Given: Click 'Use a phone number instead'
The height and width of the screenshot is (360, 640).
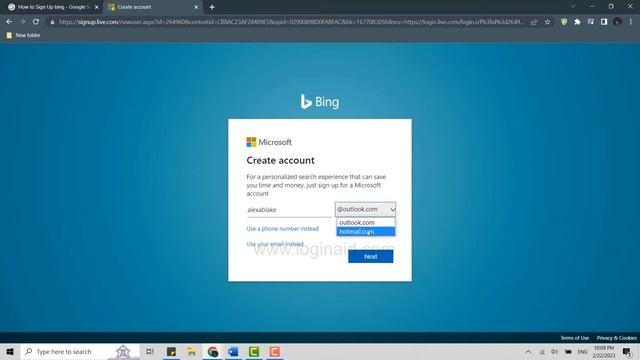Looking at the screenshot, I should pos(282,229).
